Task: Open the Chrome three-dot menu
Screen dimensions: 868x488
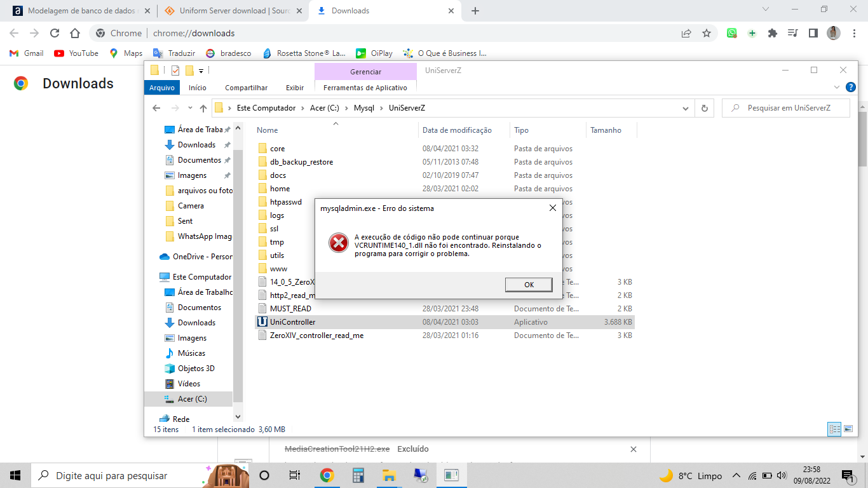Action: pos(854,33)
